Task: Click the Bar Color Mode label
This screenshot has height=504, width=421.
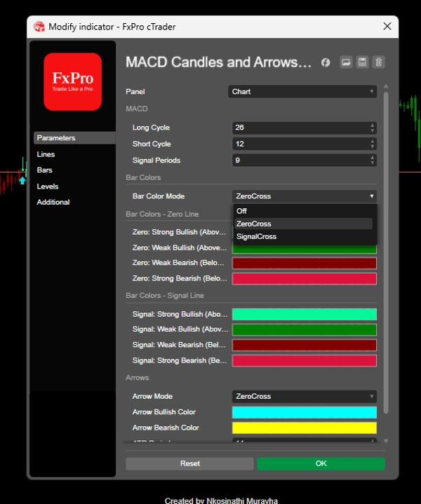Action: click(x=159, y=196)
